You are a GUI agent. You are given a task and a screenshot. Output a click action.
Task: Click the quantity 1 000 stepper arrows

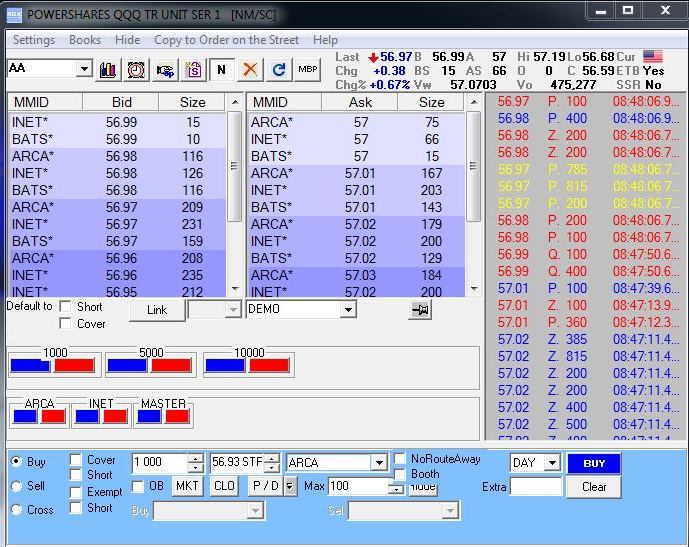[195, 463]
